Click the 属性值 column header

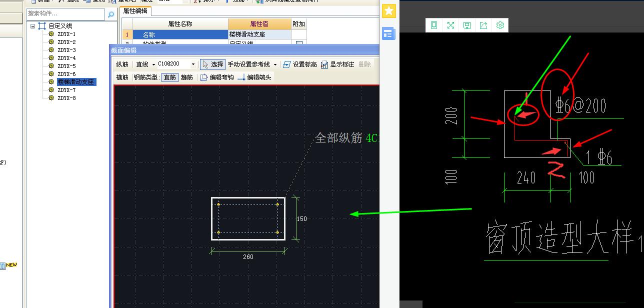point(259,24)
